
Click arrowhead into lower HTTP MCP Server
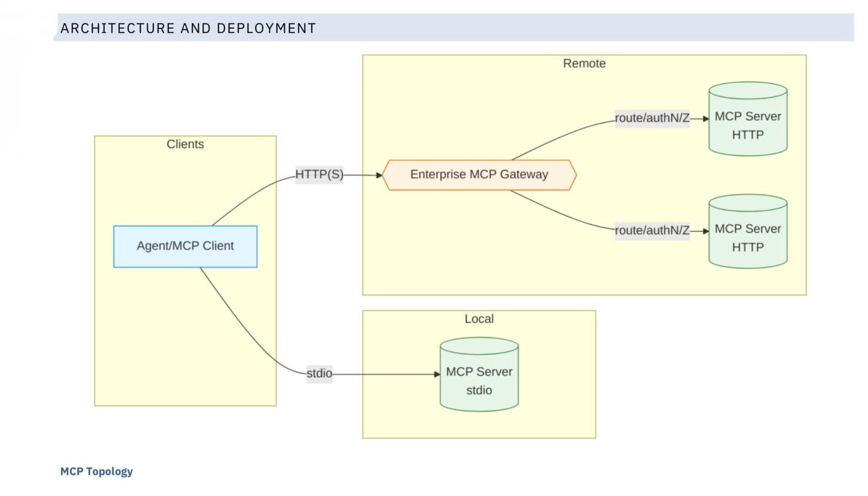(705, 231)
